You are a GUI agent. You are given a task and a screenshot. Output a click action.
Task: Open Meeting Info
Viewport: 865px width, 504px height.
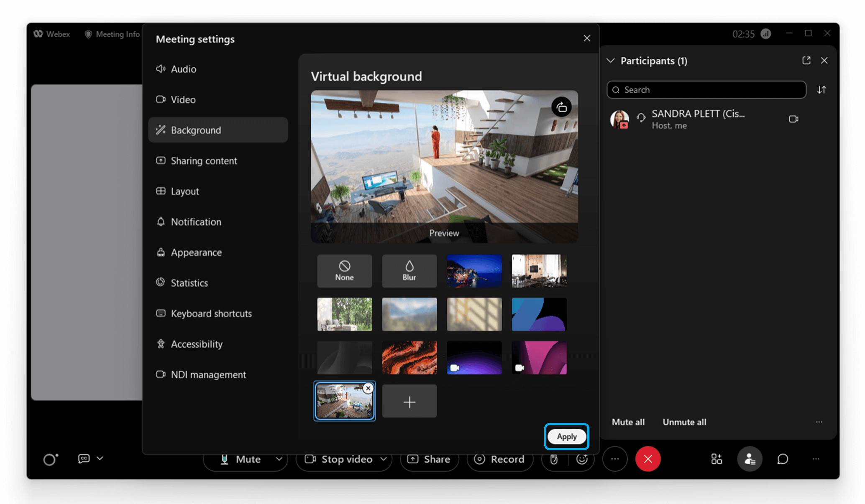112,34
